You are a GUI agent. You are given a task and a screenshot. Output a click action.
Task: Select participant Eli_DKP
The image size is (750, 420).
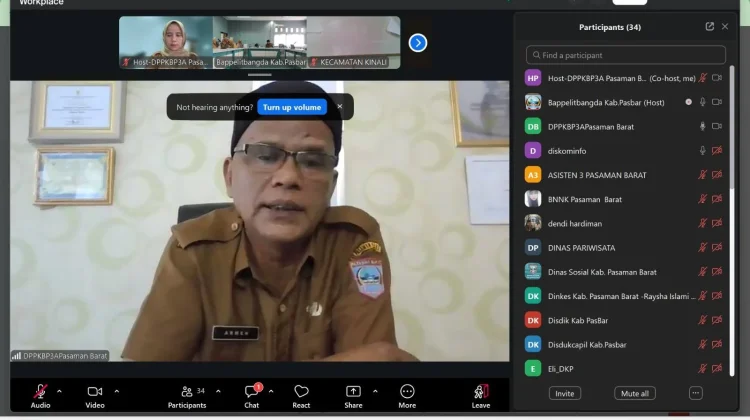coord(625,369)
